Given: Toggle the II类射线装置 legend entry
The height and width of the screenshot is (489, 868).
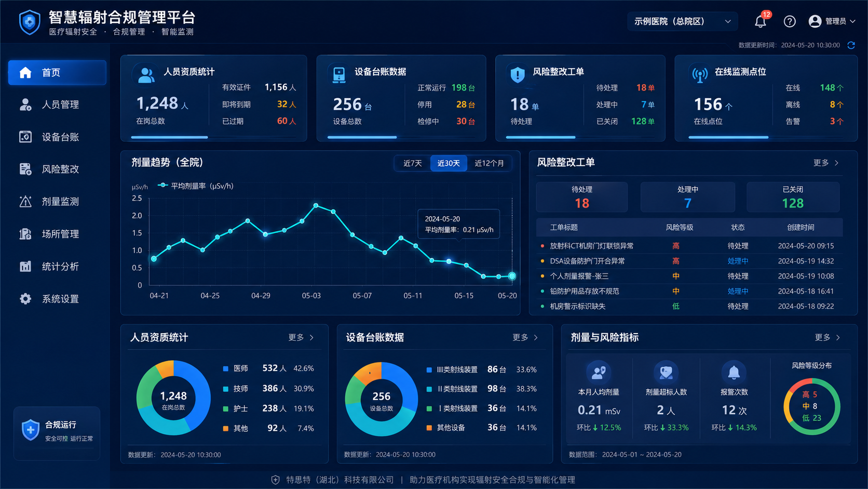Looking at the screenshot, I should click(452, 389).
